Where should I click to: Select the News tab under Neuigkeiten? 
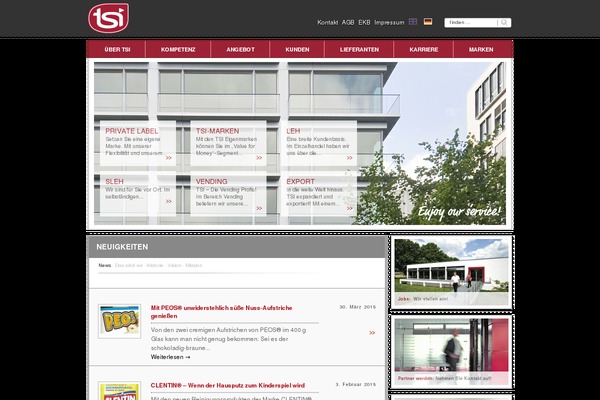pos(104,265)
